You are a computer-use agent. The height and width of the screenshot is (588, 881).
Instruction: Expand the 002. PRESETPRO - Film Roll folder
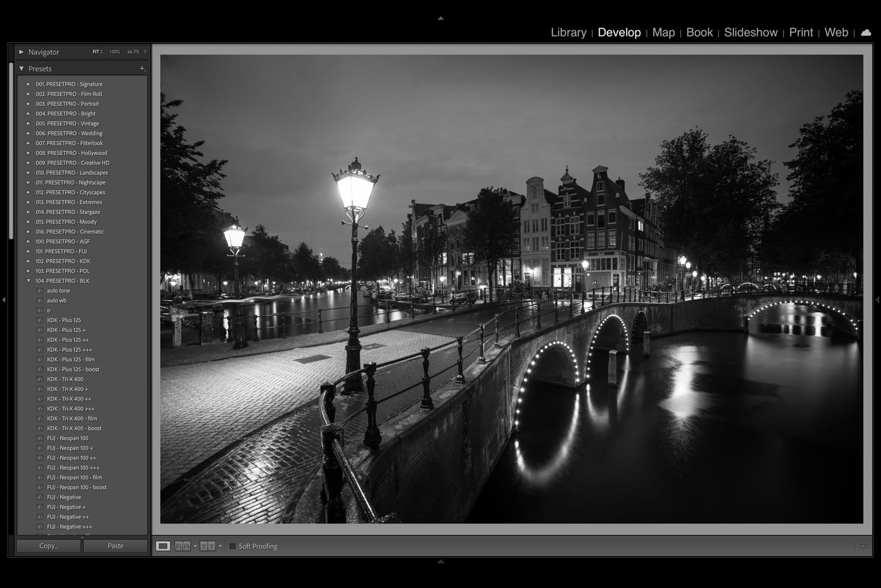click(x=28, y=94)
